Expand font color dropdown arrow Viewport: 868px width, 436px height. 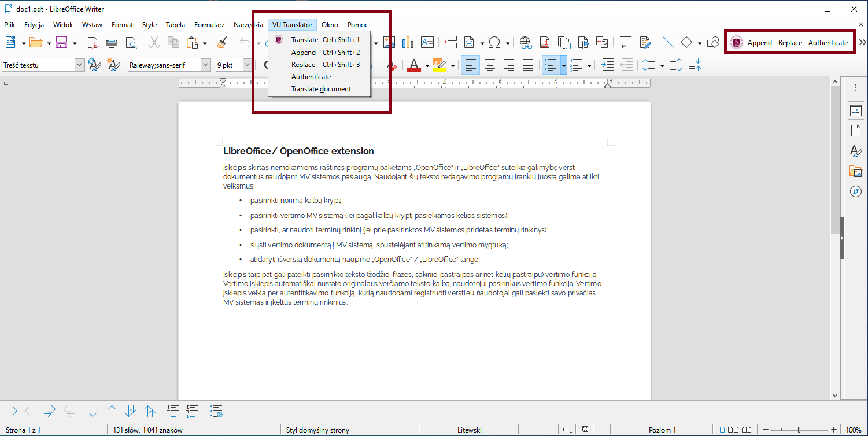426,65
